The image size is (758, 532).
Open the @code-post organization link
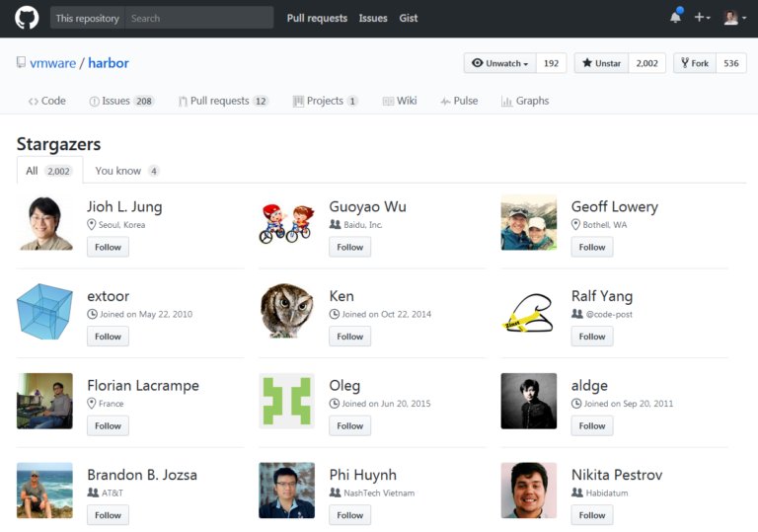tap(609, 314)
